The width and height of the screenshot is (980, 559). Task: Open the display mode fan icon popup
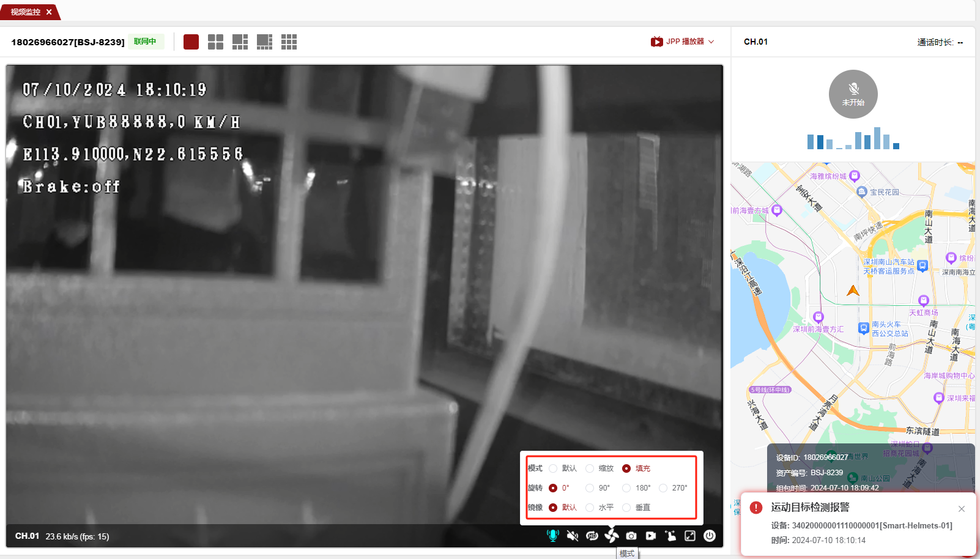611,536
